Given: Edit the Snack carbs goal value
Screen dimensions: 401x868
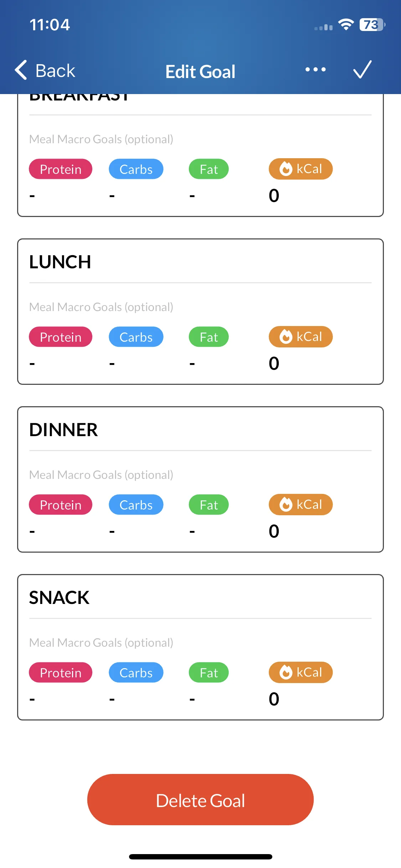Looking at the screenshot, I should click(x=112, y=699).
